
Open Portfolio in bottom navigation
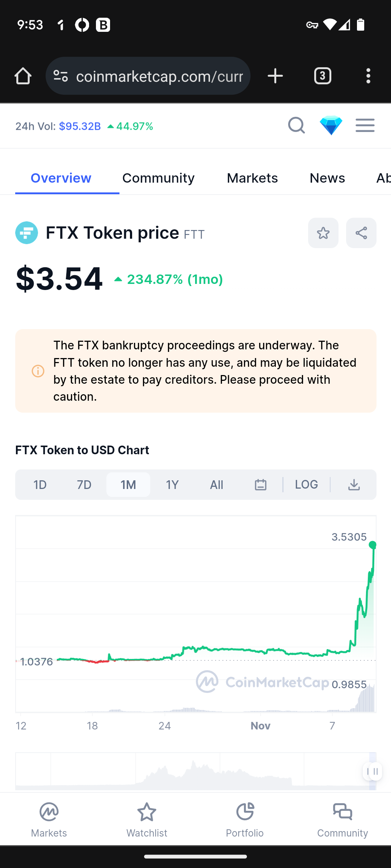click(x=245, y=820)
